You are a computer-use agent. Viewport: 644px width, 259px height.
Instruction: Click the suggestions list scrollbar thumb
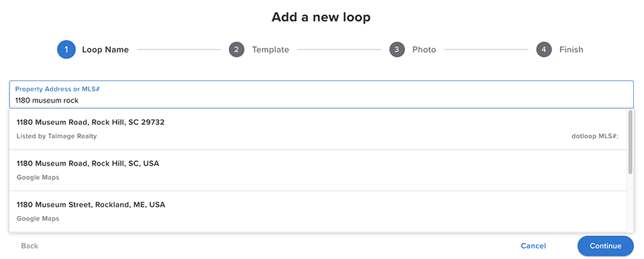pos(631,142)
